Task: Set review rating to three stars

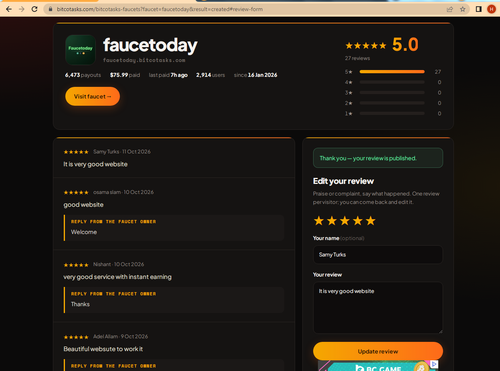Action: click(x=345, y=221)
